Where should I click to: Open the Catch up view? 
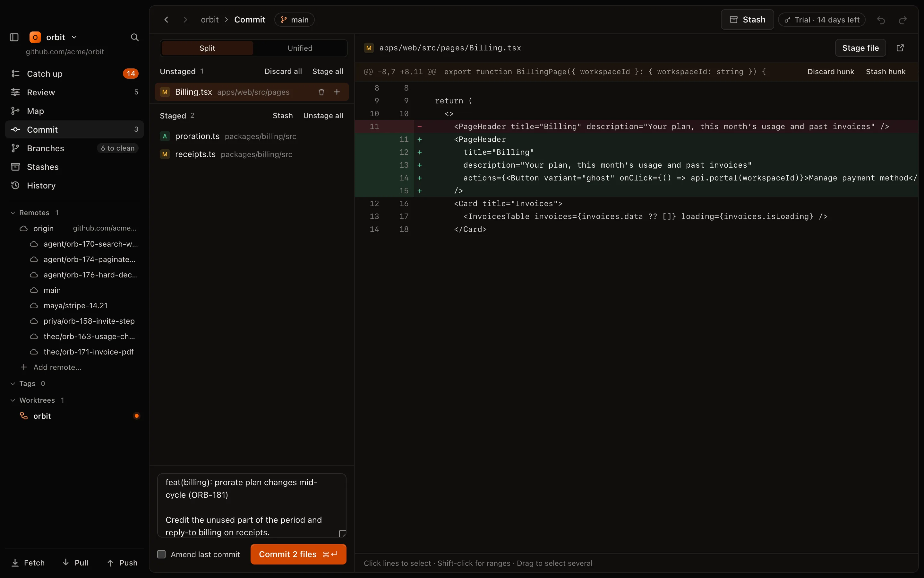coord(74,74)
